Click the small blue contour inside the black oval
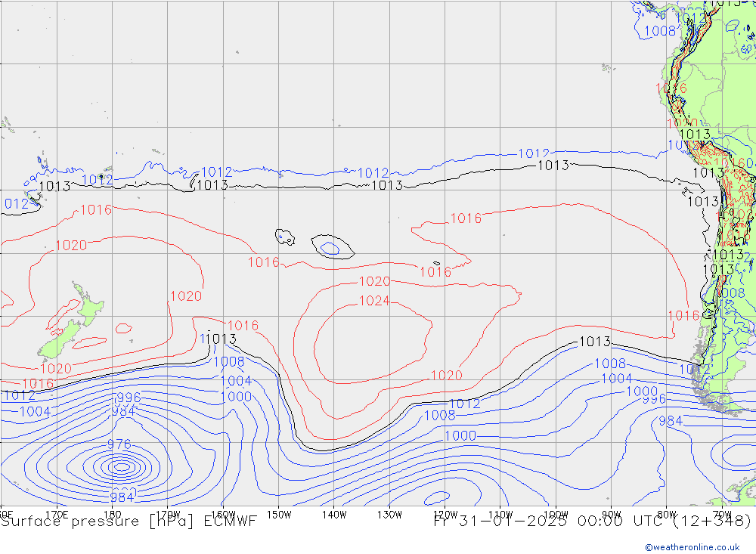This screenshot has width=756, height=554. (330, 249)
